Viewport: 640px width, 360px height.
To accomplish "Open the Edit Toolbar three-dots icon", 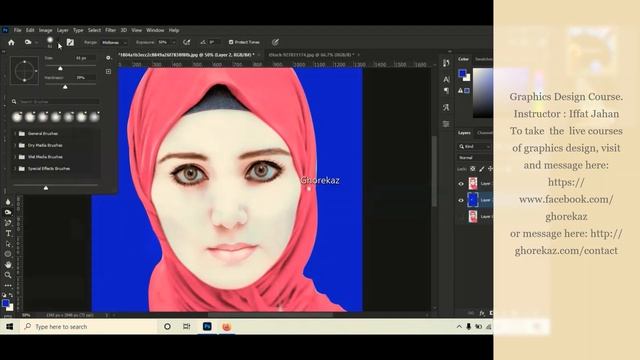I will coord(8,285).
